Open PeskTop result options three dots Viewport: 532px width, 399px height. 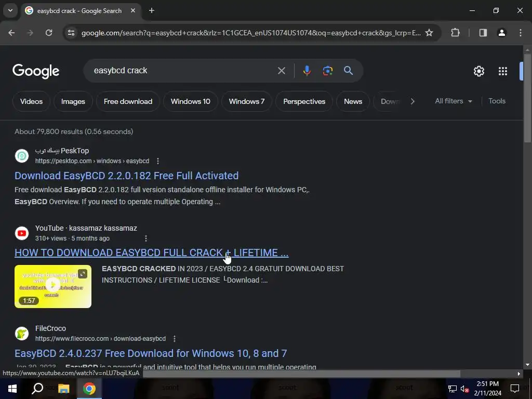pos(158,161)
